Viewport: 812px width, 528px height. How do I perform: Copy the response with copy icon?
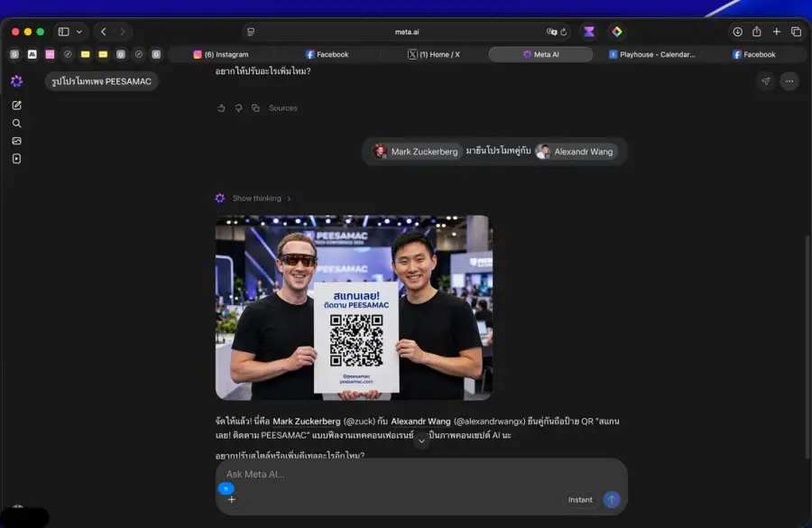coord(255,107)
